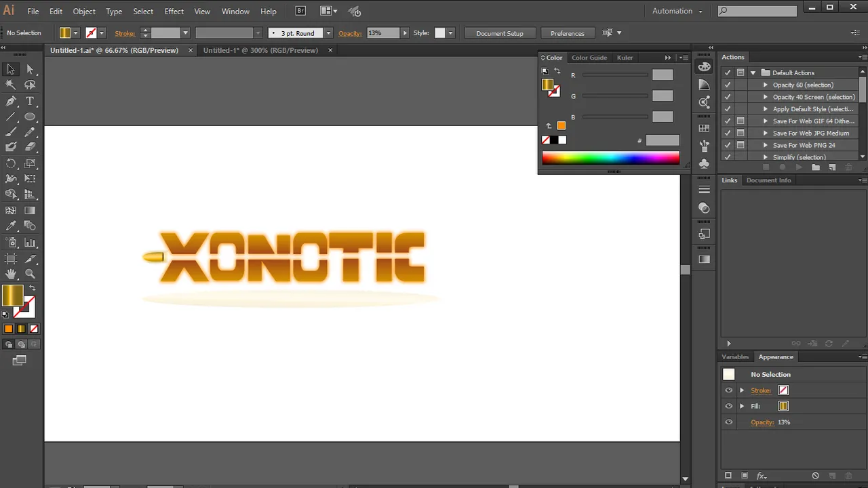The image size is (868, 488).
Task: Select the Direct Selection tool
Action: (x=30, y=69)
